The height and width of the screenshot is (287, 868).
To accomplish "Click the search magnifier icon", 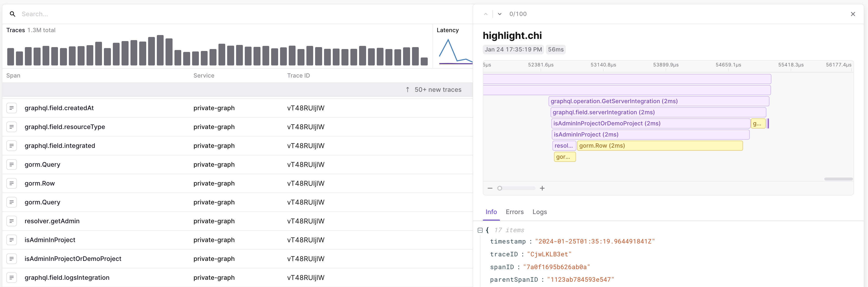I will pyautogui.click(x=13, y=14).
